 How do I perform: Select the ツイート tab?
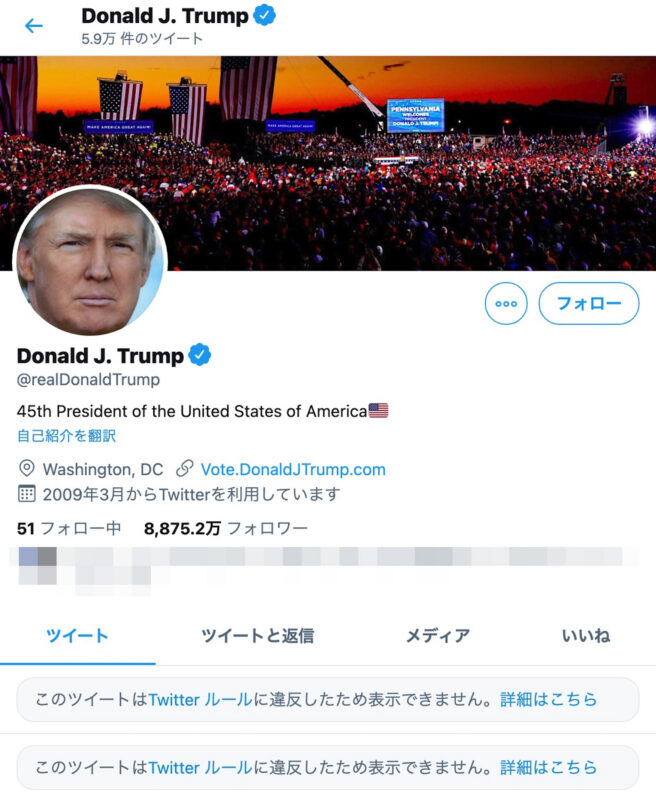pyautogui.click(x=78, y=636)
